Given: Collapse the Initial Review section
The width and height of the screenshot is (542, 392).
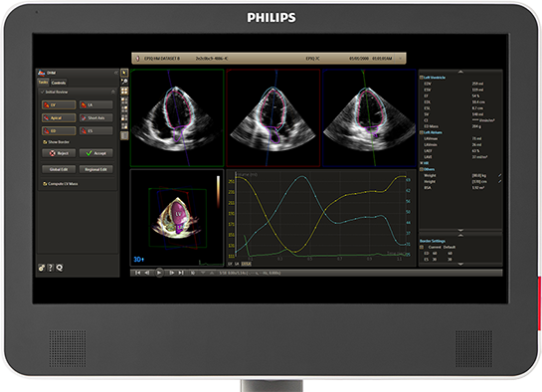Looking at the screenshot, I should 113,92.
